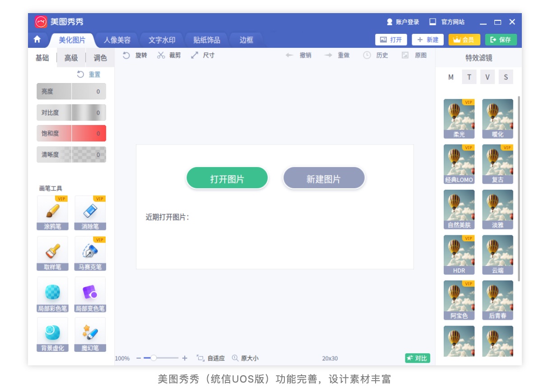Click the 重置 reset icon
Image resolution: width=539 pixels, height=392 pixels.
point(80,74)
